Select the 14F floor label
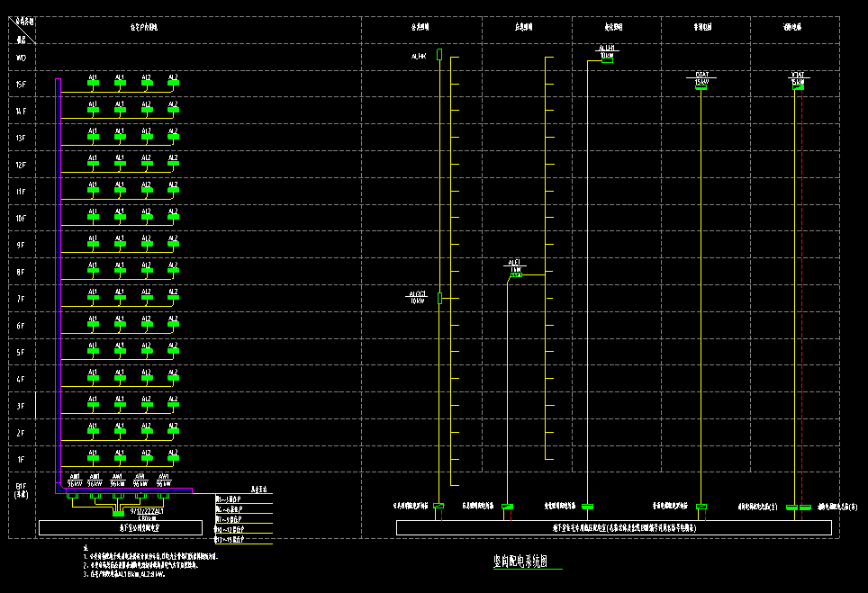This screenshot has height=593, width=868. pyautogui.click(x=21, y=112)
